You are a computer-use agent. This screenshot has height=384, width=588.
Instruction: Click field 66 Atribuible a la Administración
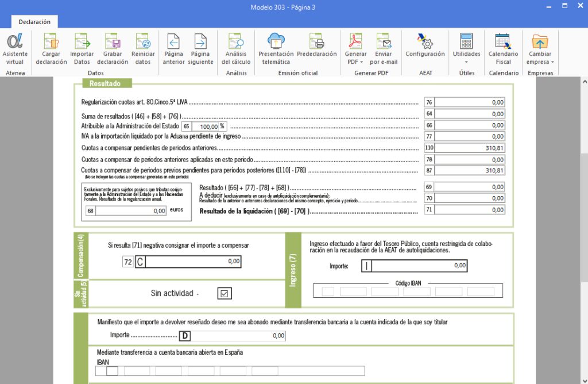pyautogui.click(x=470, y=125)
